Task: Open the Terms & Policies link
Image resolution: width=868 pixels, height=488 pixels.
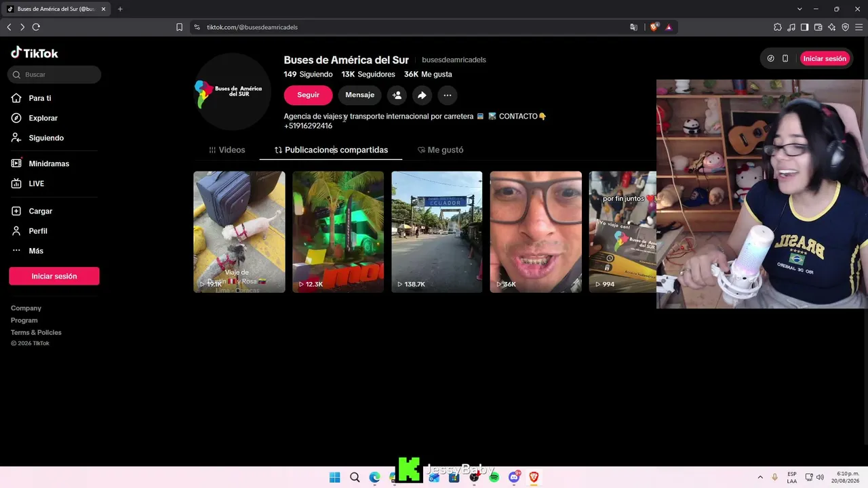Action: (x=36, y=333)
